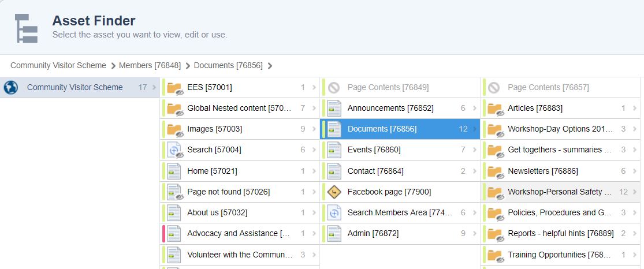
Task: Select the Contact [76864] asset
Action: pos(375,171)
